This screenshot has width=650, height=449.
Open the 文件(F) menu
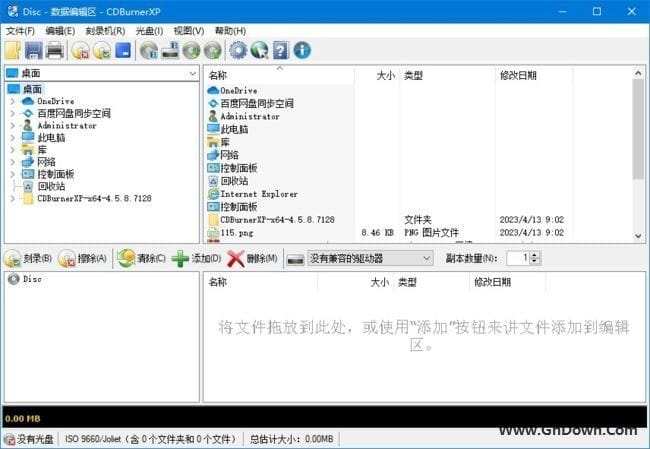[20, 31]
